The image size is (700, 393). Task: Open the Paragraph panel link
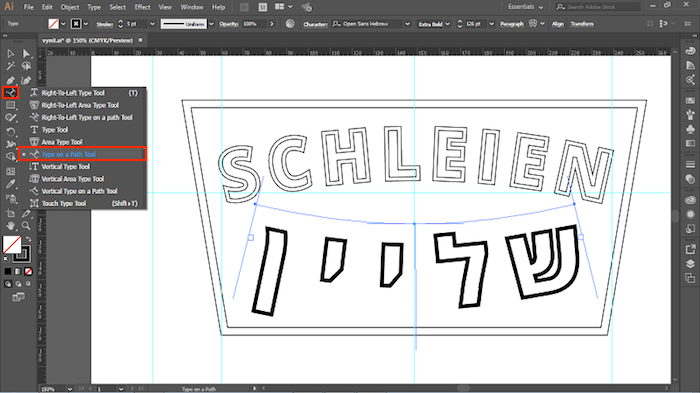pyautogui.click(x=512, y=24)
